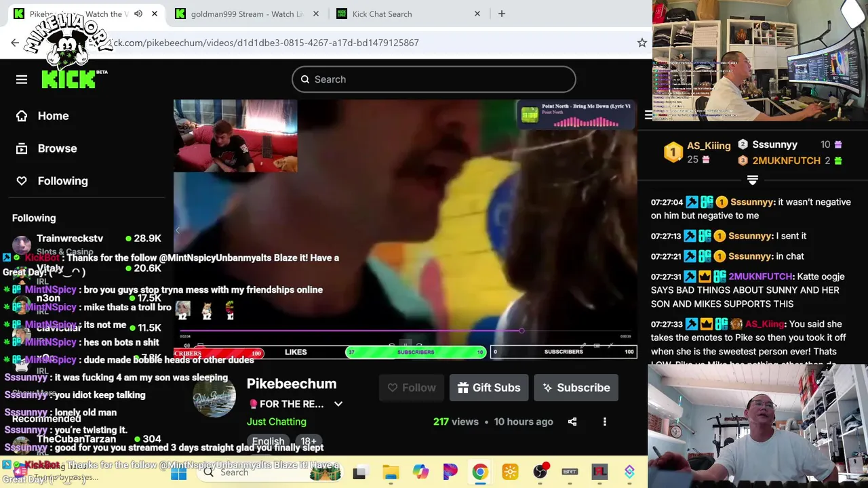Click 2MUKNFUTCH username at 07:27:31
Screen dimensions: 868x488
click(x=759, y=277)
